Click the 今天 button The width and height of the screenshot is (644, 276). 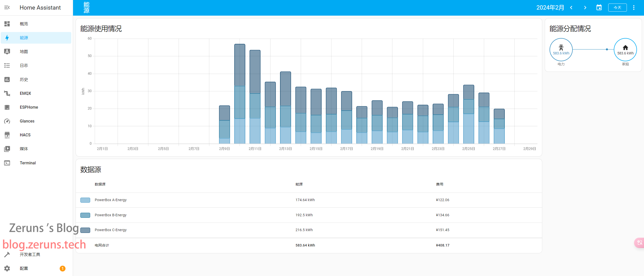(617, 8)
